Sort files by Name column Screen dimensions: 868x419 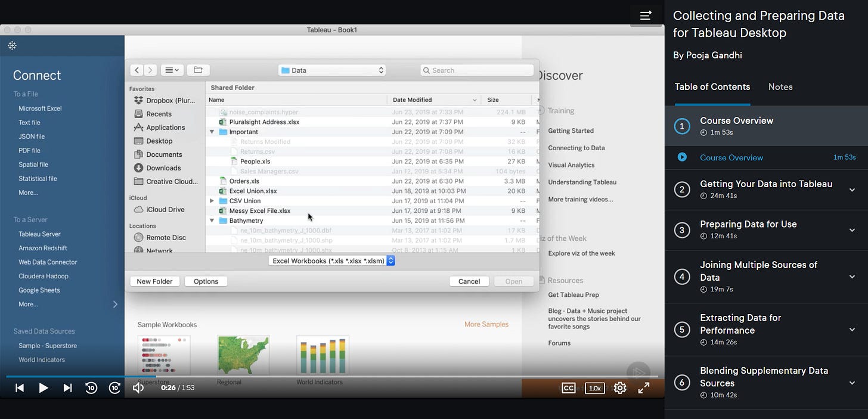pyautogui.click(x=296, y=100)
